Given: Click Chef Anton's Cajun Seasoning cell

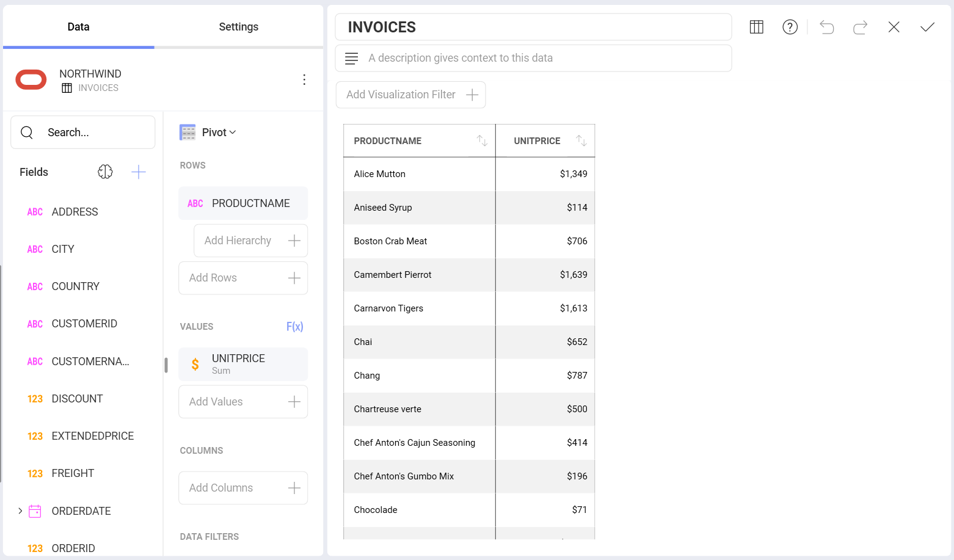Looking at the screenshot, I should coord(420,443).
